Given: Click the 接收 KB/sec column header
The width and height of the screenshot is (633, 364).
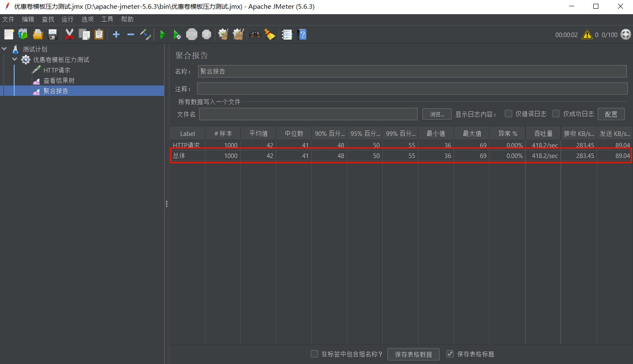Looking at the screenshot, I should (x=579, y=133).
